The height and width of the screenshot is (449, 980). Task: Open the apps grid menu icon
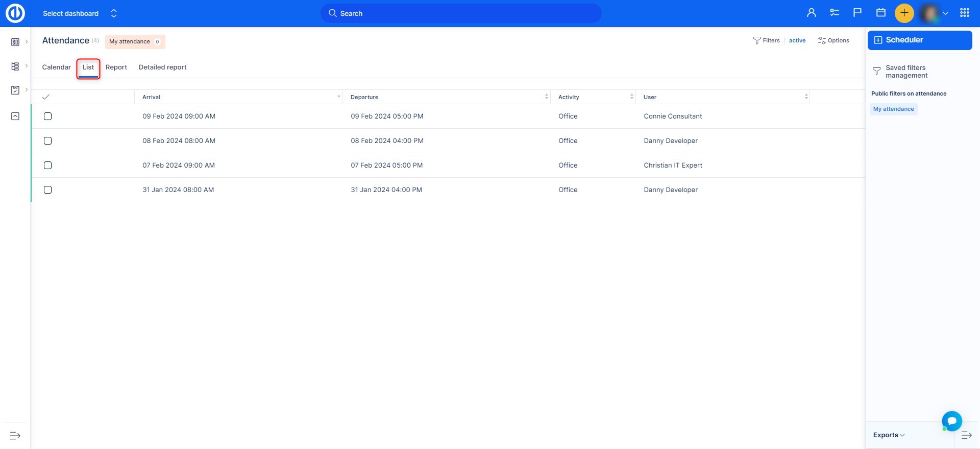pos(964,13)
